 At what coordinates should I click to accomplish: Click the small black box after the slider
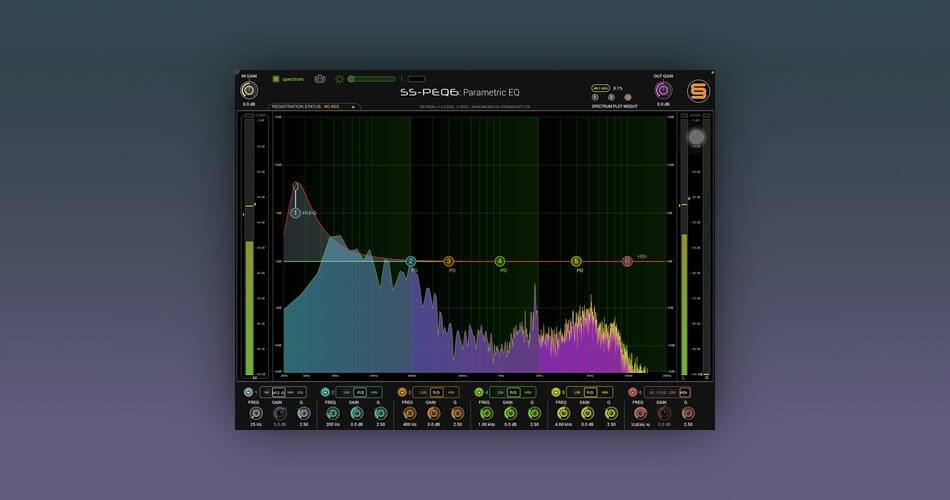pos(416,79)
